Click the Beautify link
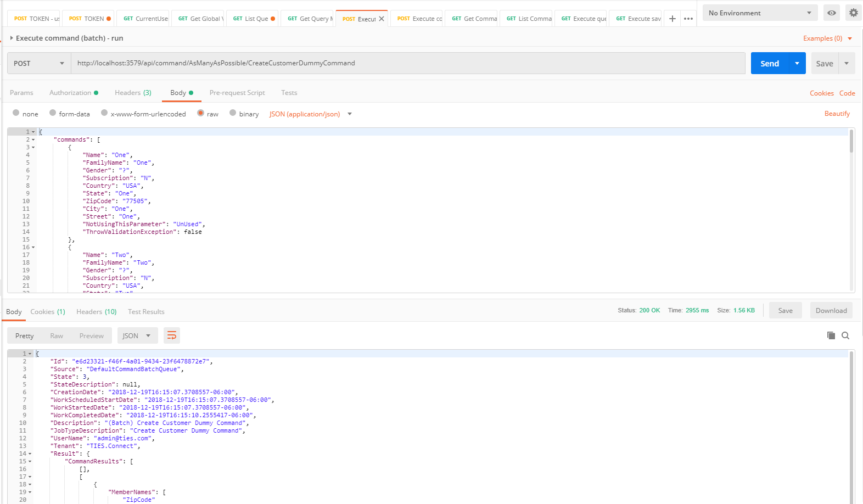The image size is (863, 504). pos(837,114)
